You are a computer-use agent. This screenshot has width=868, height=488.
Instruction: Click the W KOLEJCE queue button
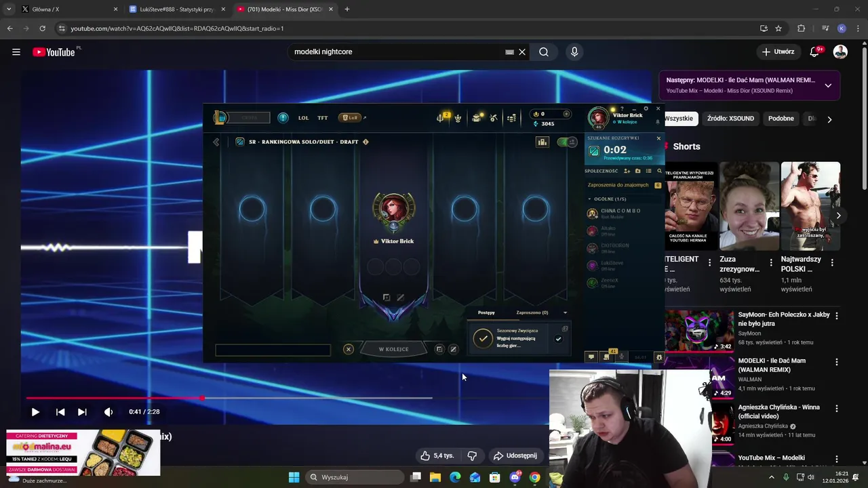(393, 349)
